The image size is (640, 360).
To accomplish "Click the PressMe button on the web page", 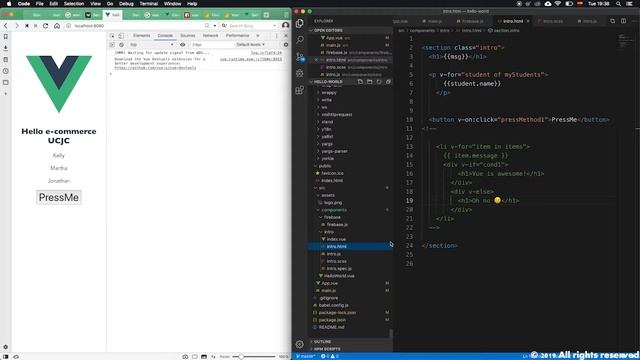I will click(59, 198).
